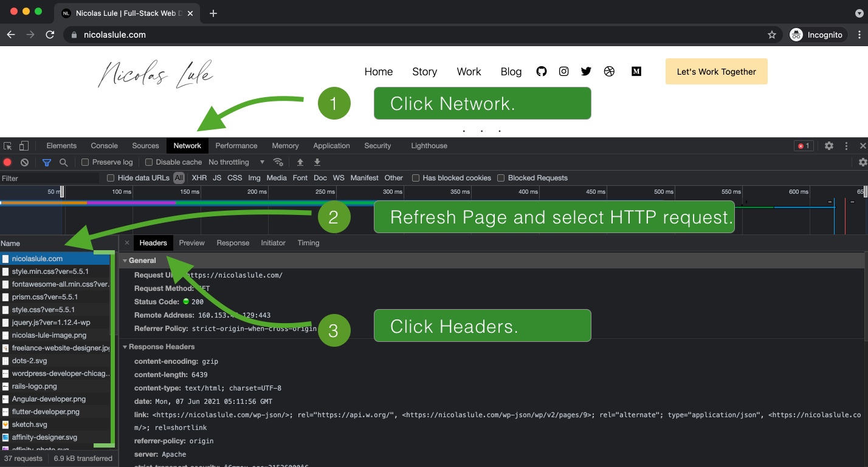Viewport: 868px width, 467px height.
Task: Collapse the Response Headers section
Action: click(125, 347)
